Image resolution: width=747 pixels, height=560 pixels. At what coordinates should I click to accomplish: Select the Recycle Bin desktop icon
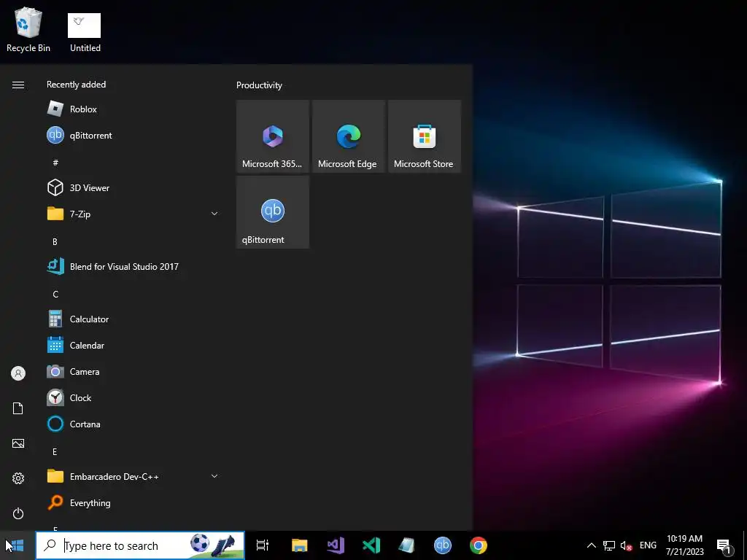(28, 29)
